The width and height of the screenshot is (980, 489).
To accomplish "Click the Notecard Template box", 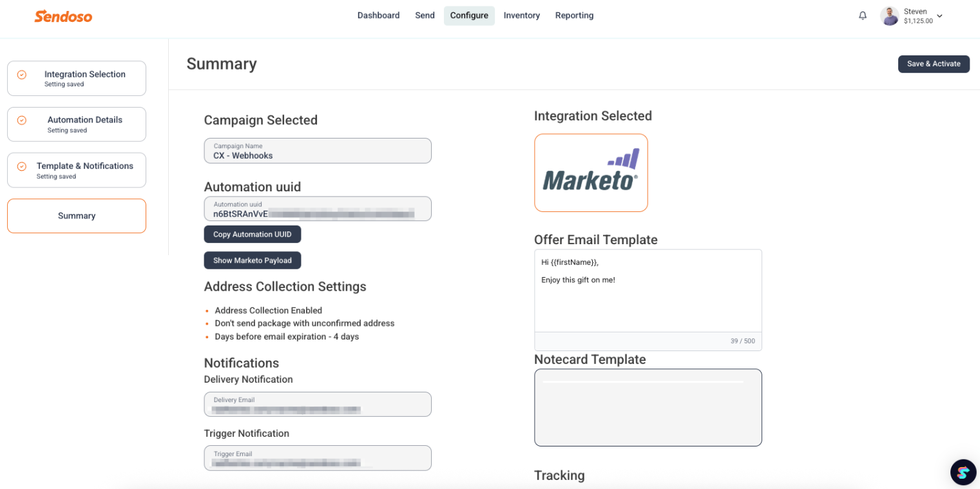I will 648,407.
